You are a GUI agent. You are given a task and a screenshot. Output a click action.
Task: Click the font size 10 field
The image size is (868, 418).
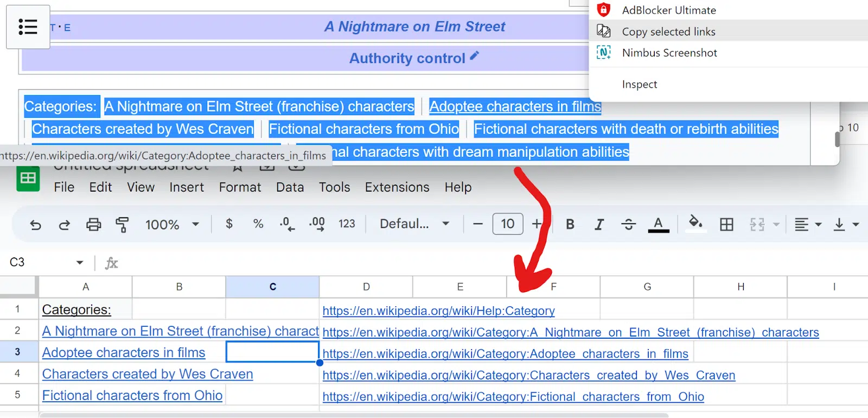point(508,224)
